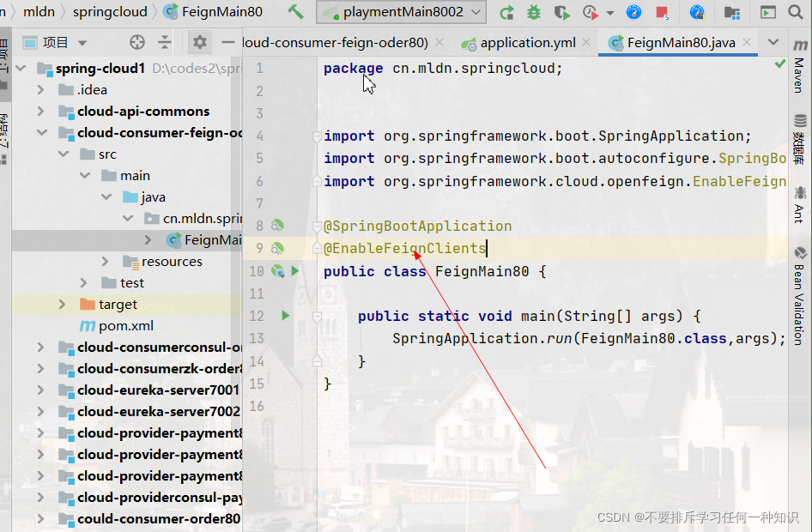Click the globe icon in the top toolbar

[x=698, y=12]
